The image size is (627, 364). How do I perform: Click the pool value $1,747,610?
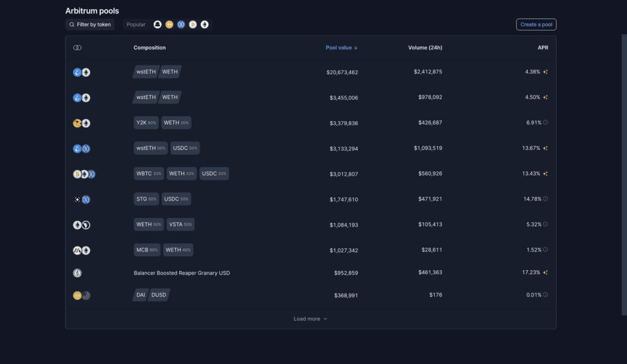[x=344, y=199]
